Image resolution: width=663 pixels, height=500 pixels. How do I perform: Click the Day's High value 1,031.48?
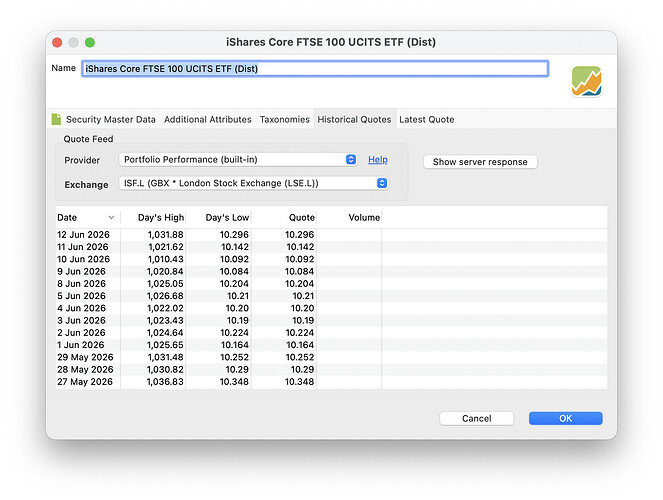click(165, 357)
